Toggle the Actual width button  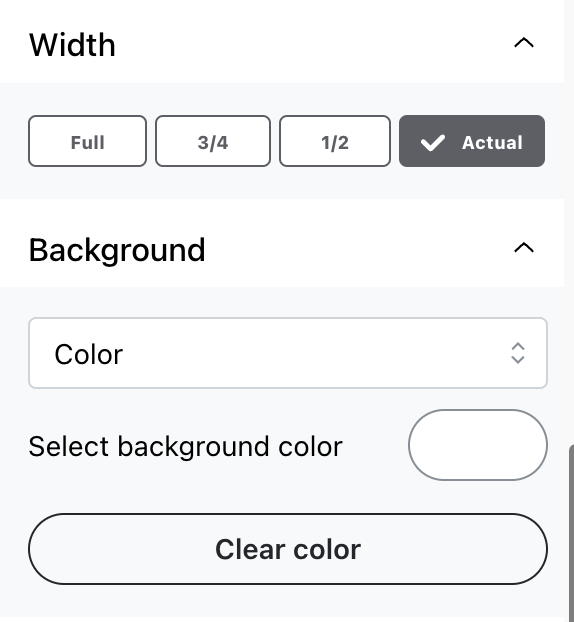tap(472, 141)
